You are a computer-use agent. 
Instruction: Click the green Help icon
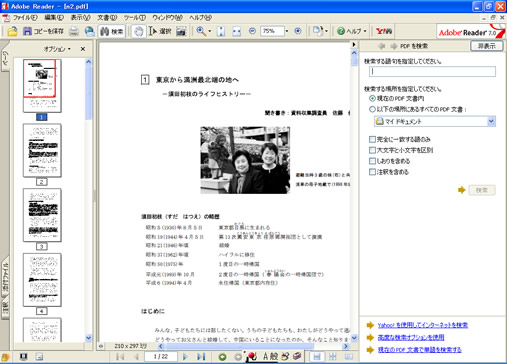[x=341, y=31]
